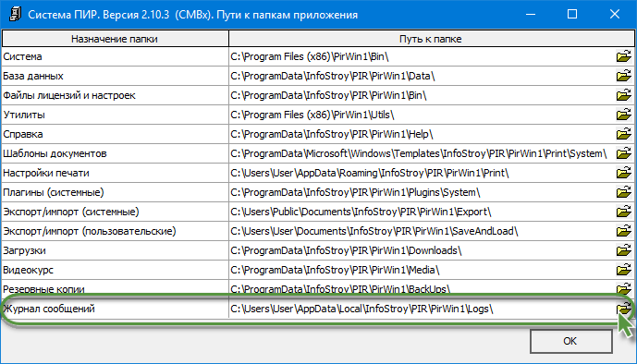
Task: Click path ending with PirWin1\Downloads\
Action: pyautogui.click(x=346, y=250)
